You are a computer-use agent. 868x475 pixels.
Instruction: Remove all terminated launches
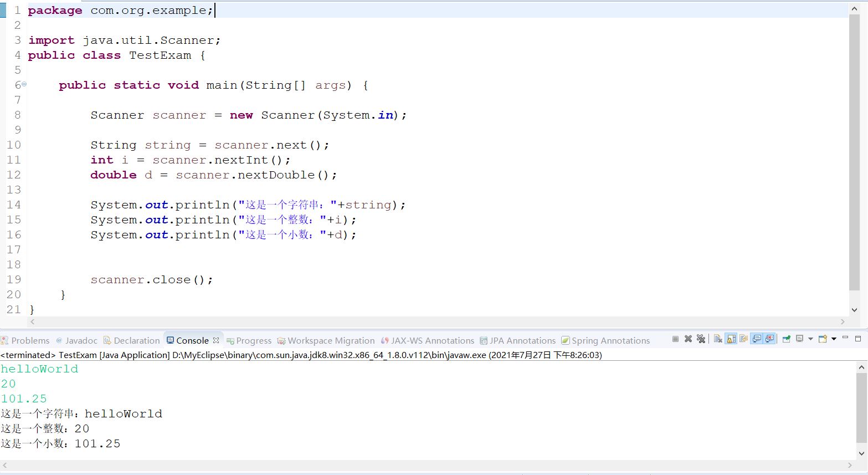point(702,340)
